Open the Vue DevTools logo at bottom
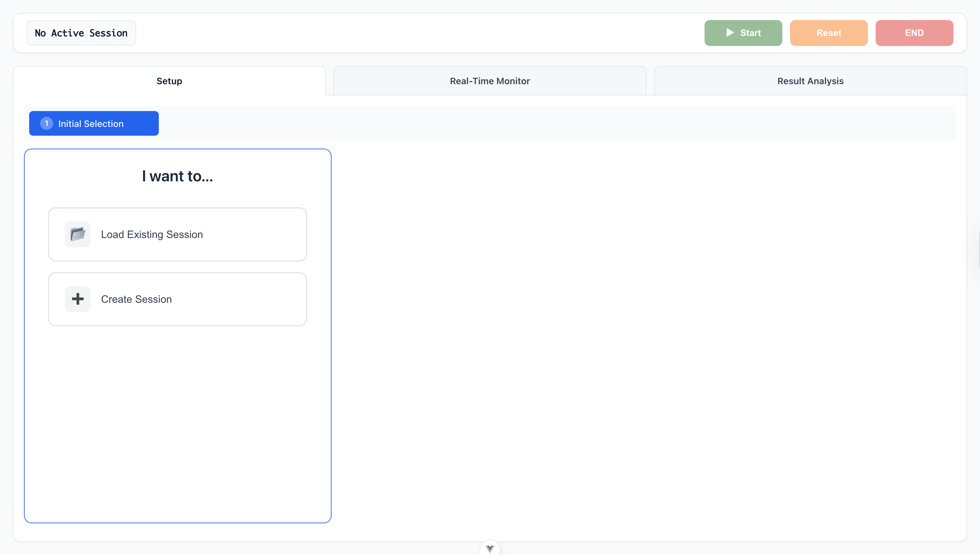 (490, 549)
